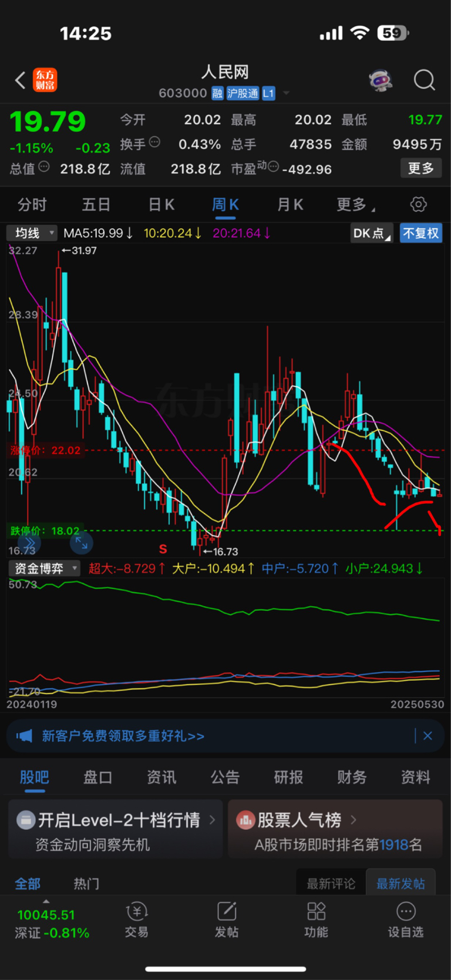451x980 pixels.
Task: Switch to 日K chart tab
Action: click(x=161, y=205)
